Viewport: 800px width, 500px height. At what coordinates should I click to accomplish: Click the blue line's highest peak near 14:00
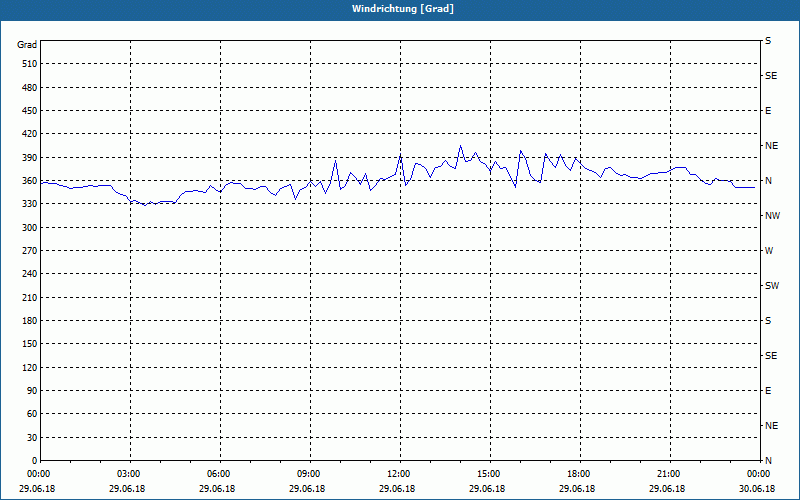tap(460, 145)
